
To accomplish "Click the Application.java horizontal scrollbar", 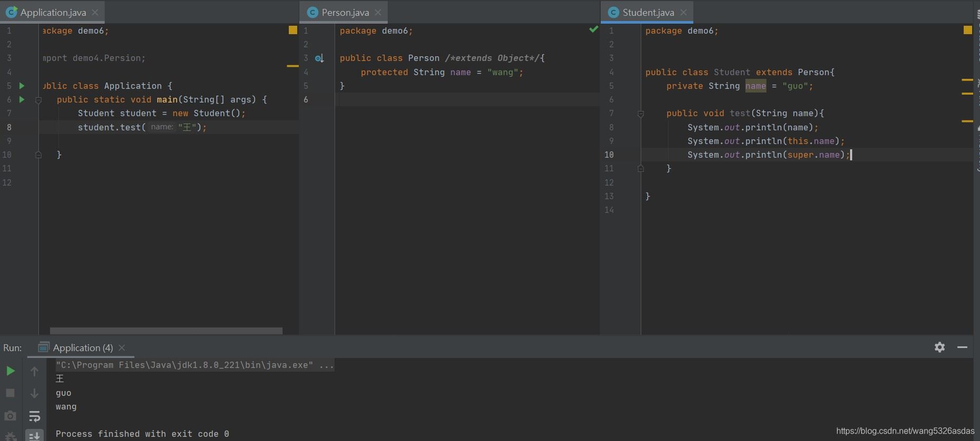I will (166, 331).
